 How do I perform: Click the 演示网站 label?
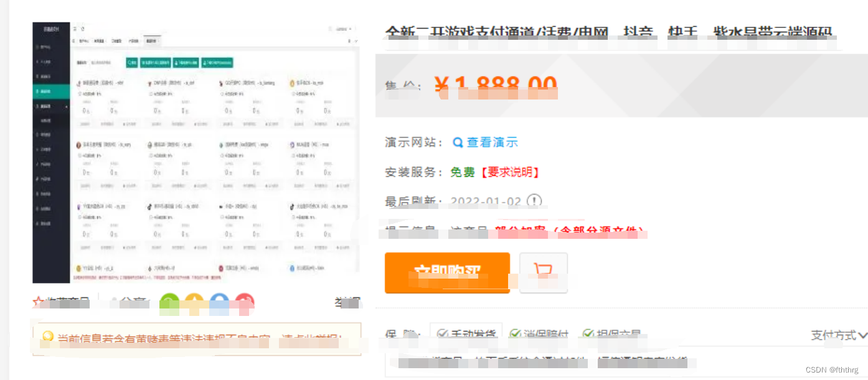415,142
